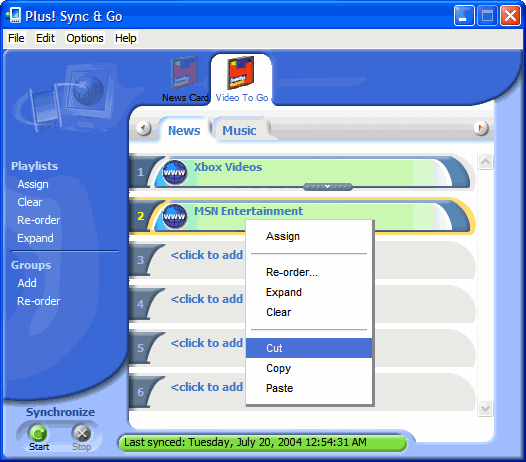Click Clear under Playlists sidebar
The height and width of the screenshot is (462, 526).
30,202
